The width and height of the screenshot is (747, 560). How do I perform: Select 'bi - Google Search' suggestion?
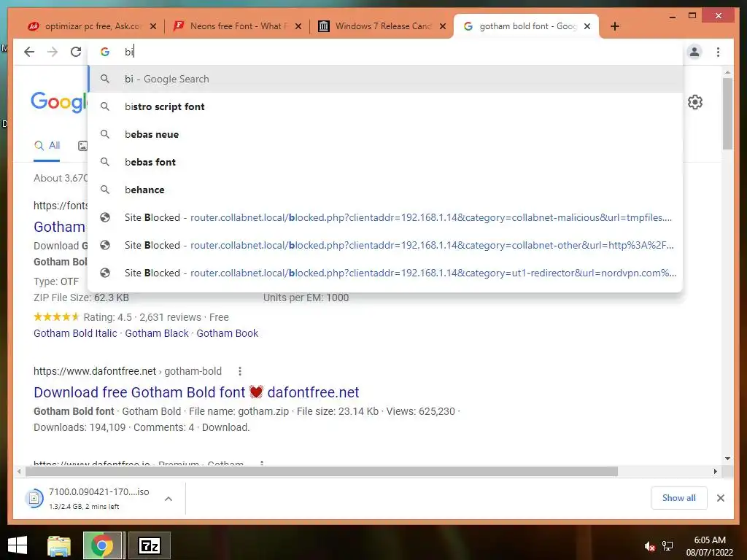[385, 79]
